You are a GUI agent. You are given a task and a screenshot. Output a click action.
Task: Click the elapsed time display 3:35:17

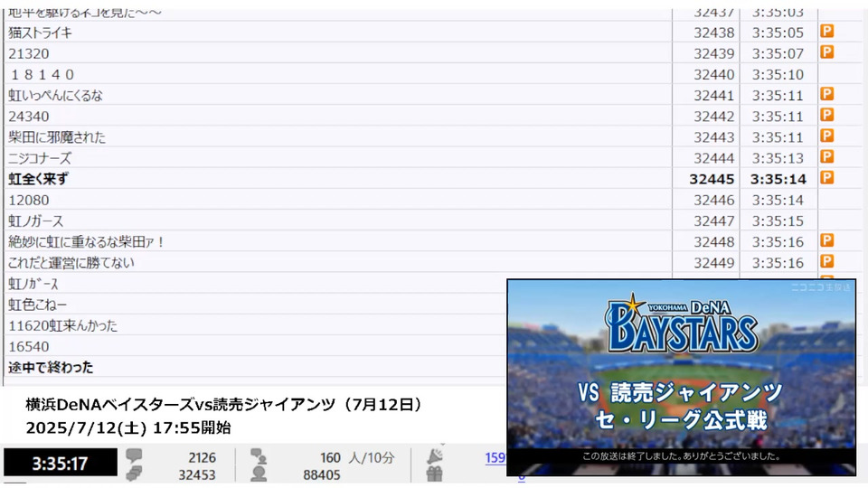60,463
